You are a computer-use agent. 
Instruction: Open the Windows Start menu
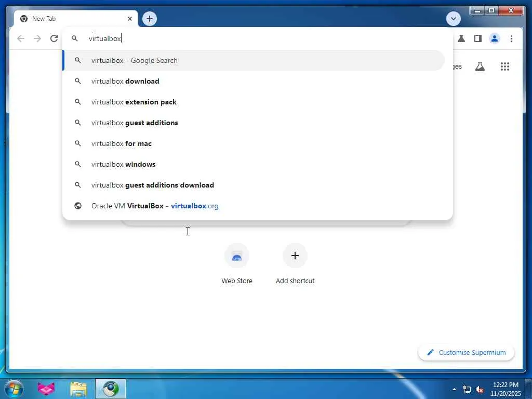click(x=14, y=389)
